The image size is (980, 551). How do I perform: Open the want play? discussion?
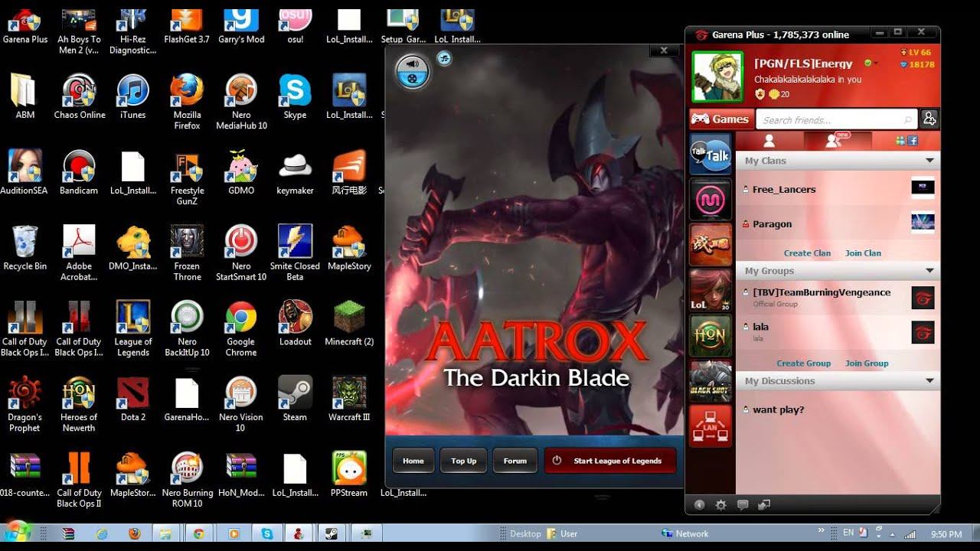click(x=838, y=409)
